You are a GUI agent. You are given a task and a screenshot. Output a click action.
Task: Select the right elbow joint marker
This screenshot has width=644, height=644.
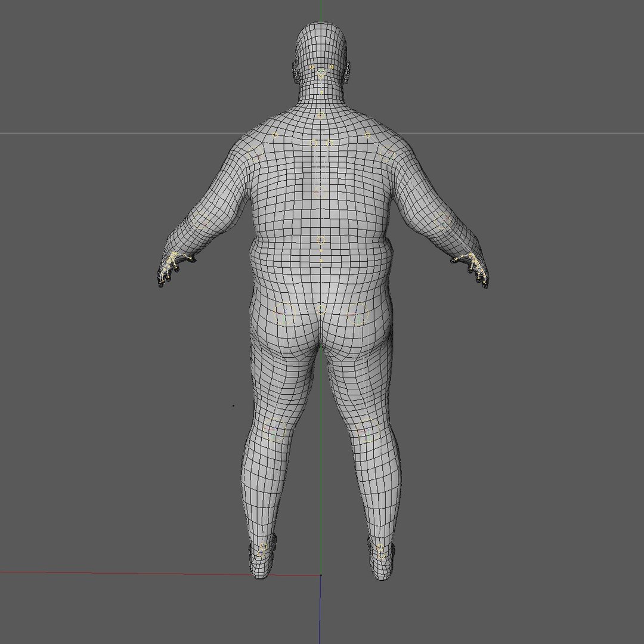(444, 221)
